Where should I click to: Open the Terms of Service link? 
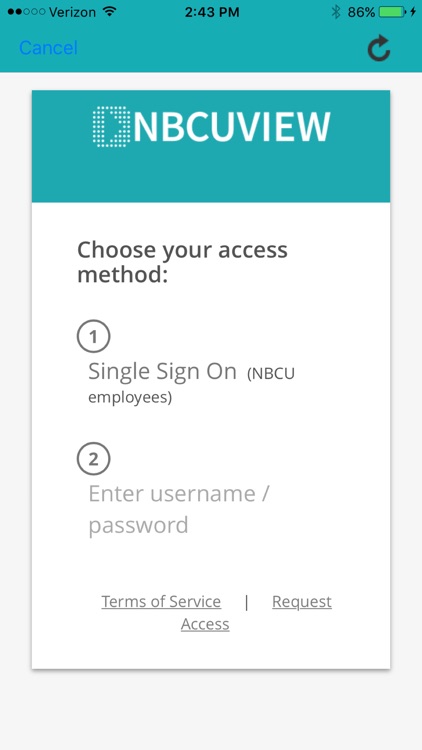[x=161, y=601]
